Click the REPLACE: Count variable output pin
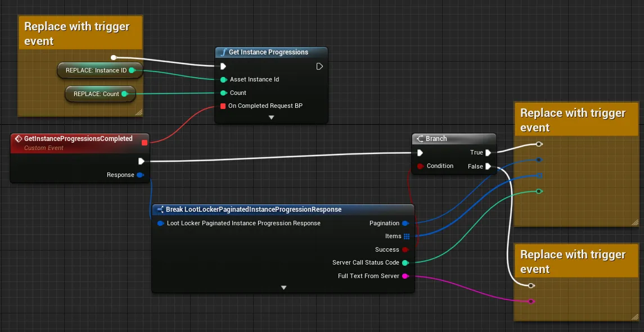Screen dimensions: 644x332 [124, 94]
